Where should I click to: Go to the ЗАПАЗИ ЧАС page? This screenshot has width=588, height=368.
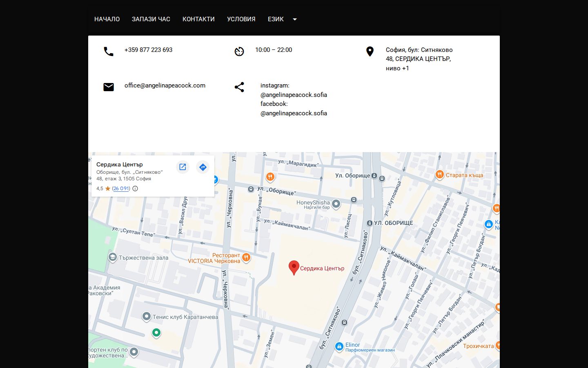tap(151, 19)
